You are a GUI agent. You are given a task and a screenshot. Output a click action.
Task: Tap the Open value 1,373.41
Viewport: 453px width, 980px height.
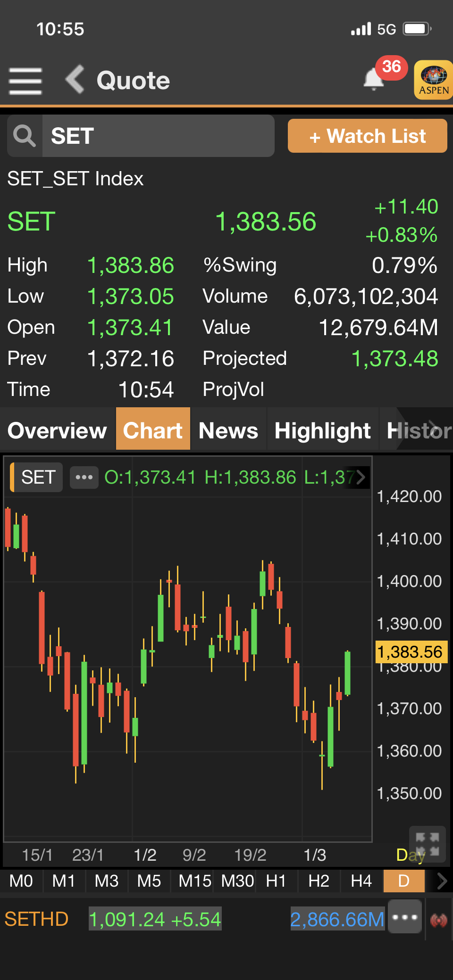pyautogui.click(x=131, y=328)
